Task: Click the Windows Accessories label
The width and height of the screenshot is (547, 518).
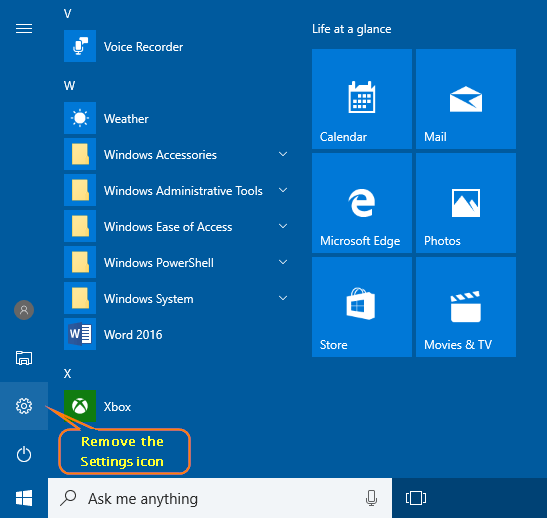Action: pyautogui.click(x=160, y=155)
